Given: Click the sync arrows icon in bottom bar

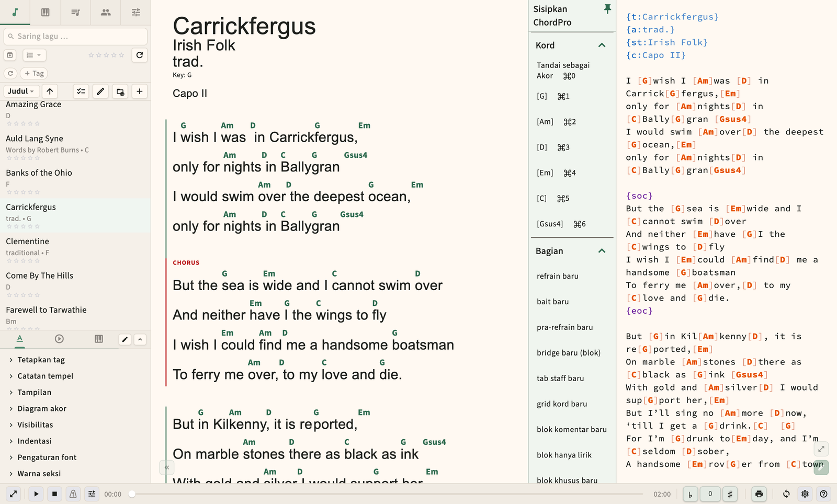Looking at the screenshot, I should pyautogui.click(x=786, y=494).
